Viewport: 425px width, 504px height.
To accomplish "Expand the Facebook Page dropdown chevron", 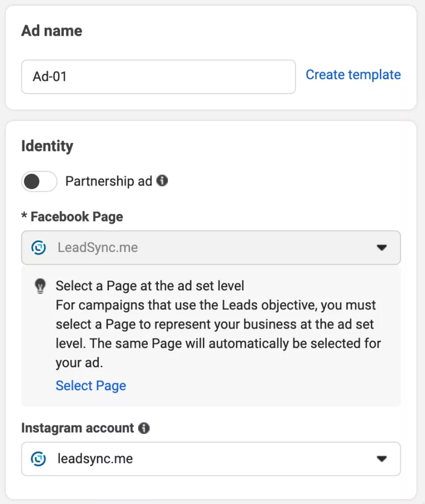I will 382,247.
